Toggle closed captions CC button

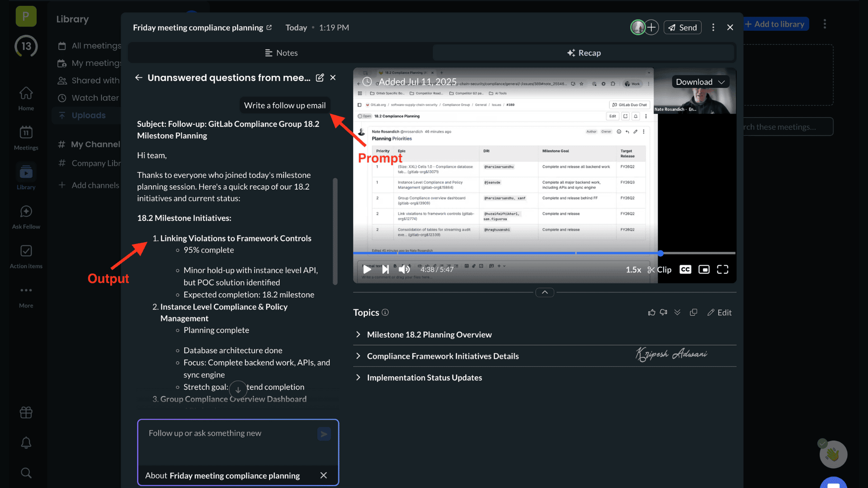(685, 270)
